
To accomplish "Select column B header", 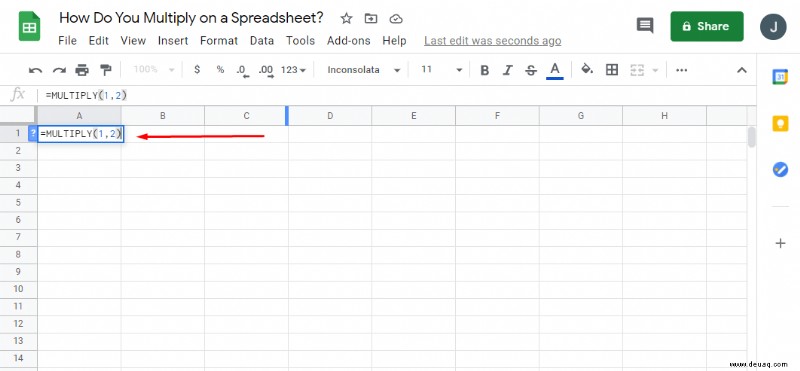I will click(x=163, y=116).
